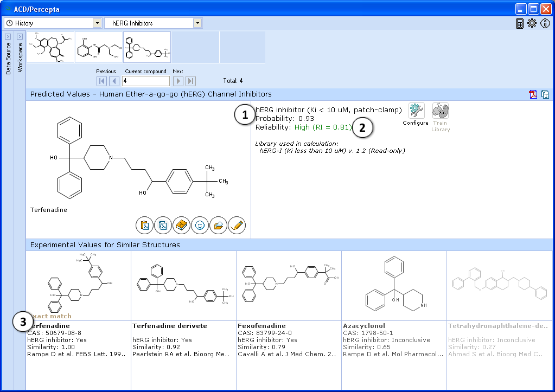Viewport: 555px width, 392px height.
Task: Click 'CAS: 50679-08-8' text
Action: tap(54, 333)
